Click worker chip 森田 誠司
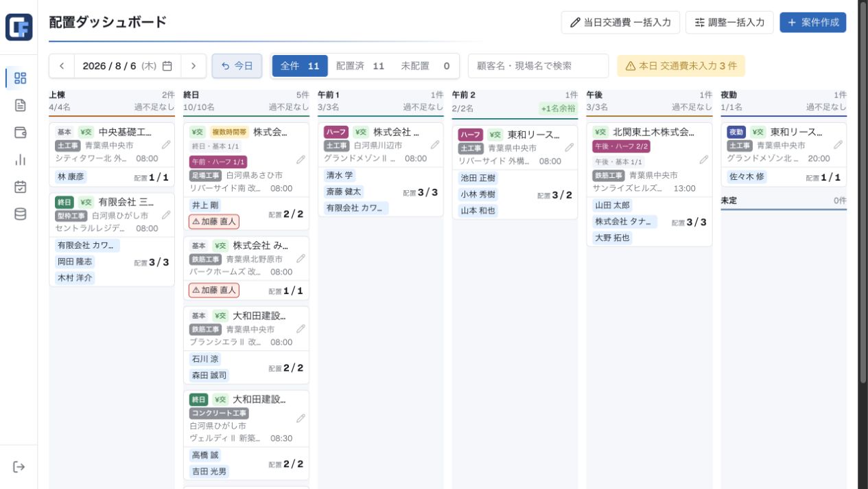 (x=209, y=375)
